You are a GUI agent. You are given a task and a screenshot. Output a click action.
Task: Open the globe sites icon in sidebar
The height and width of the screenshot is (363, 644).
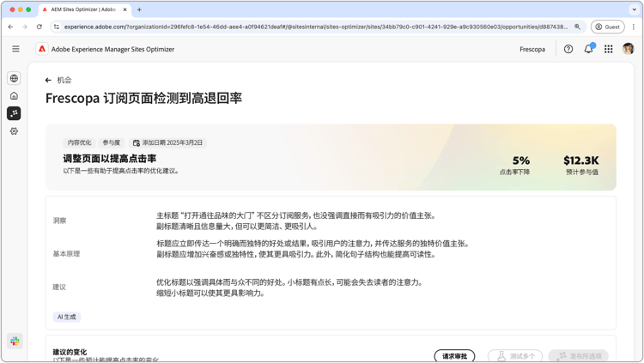[x=14, y=78]
